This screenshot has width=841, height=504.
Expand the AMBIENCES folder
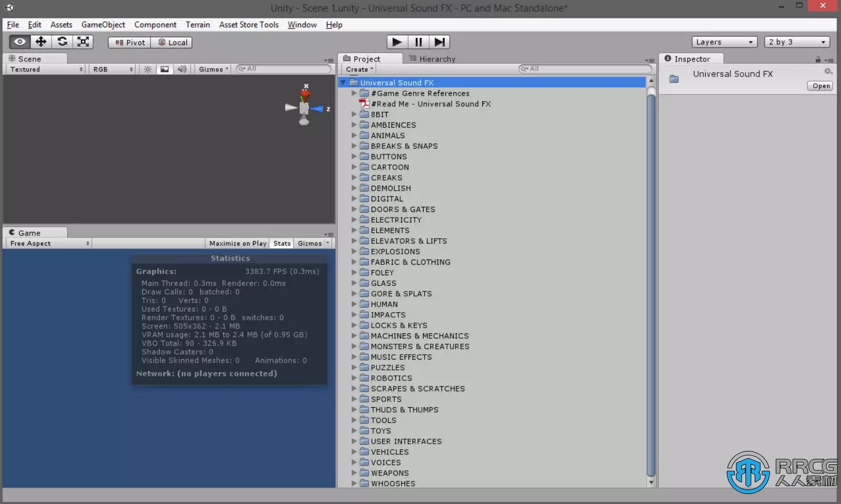(354, 125)
